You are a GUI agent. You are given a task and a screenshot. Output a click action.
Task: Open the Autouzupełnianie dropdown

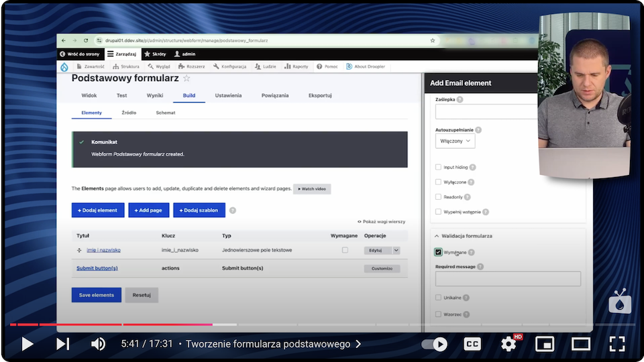click(x=455, y=141)
